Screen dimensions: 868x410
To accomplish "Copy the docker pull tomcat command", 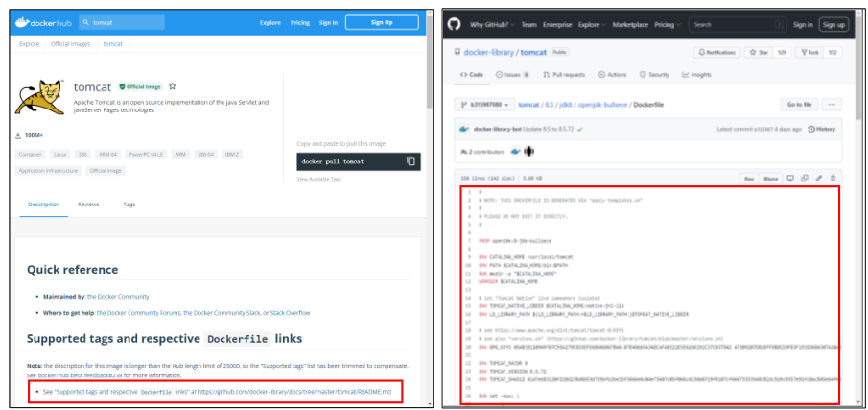I will tap(411, 161).
